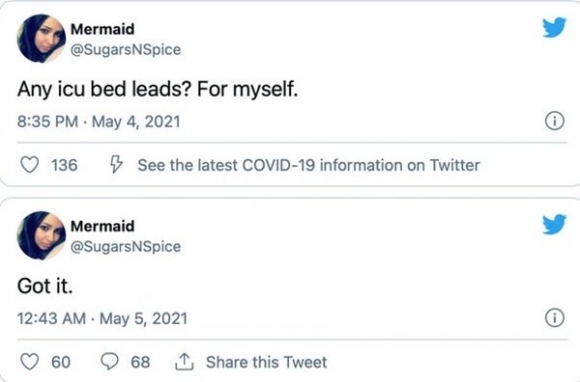Image resolution: width=580 pixels, height=382 pixels.
Task: Open 'See the latest COVID-19 information on Twitter'
Action: (x=308, y=165)
